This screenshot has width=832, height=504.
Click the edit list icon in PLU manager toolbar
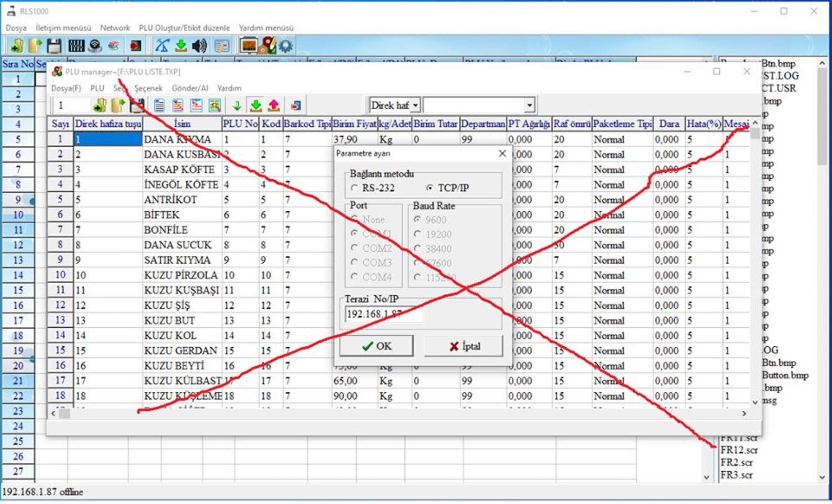coord(178,106)
